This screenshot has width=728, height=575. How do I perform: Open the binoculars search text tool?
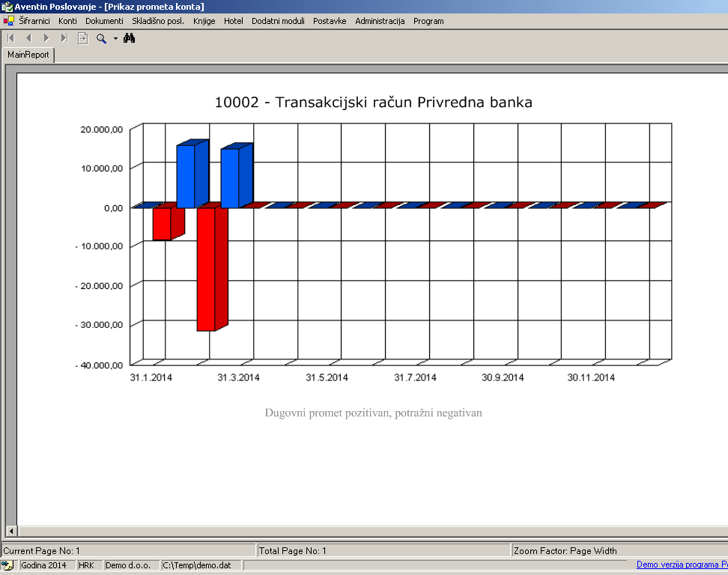[x=129, y=38]
